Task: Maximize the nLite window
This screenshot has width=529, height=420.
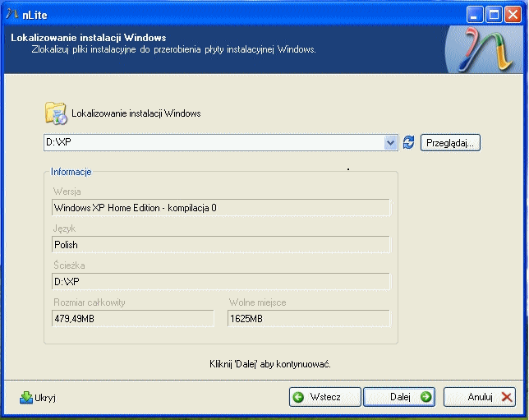Action: [494, 15]
